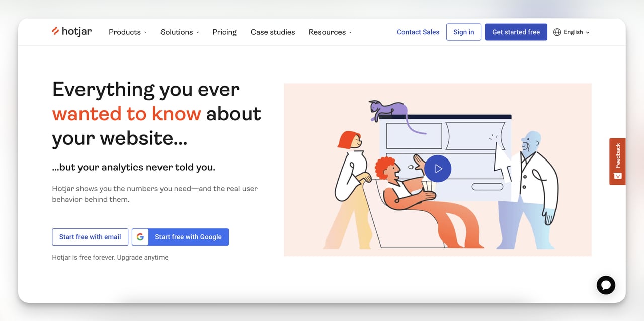Image resolution: width=644 pixels, height=321 pixels.
Task: Open the Case studies page
Action: click(x=273, y=32)
